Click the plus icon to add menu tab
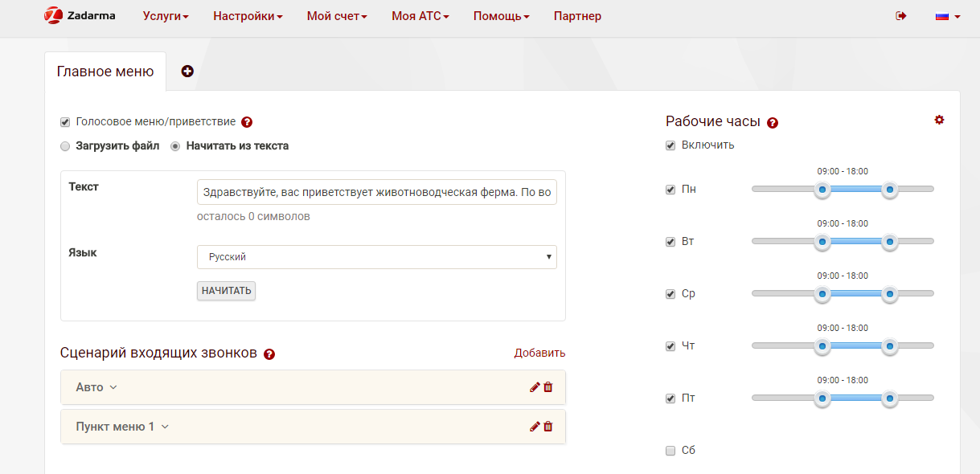The width and height of the screenshot is (980, 474). pos(187,72)
